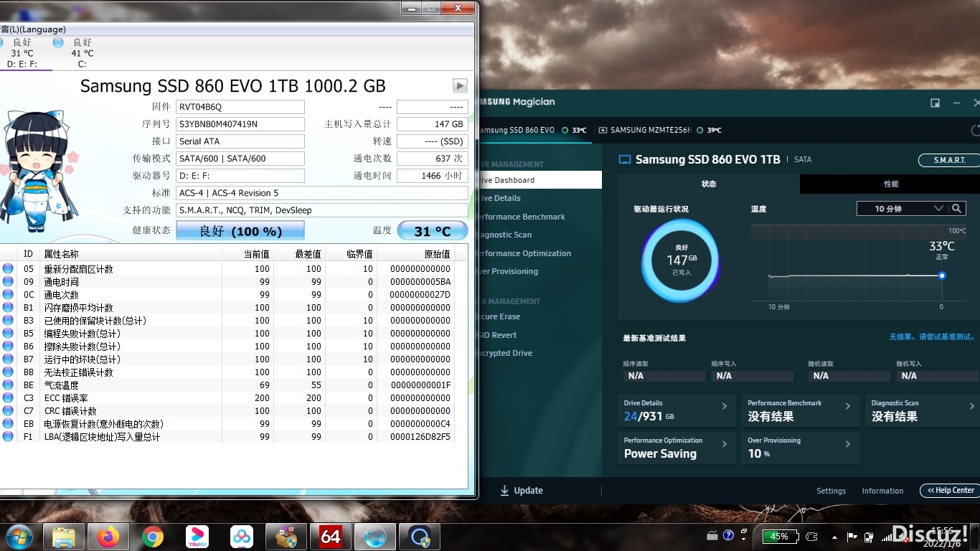
Task: Click the flag Action Center tray icon
Action: pyautogui.click(x=852, y=536)
